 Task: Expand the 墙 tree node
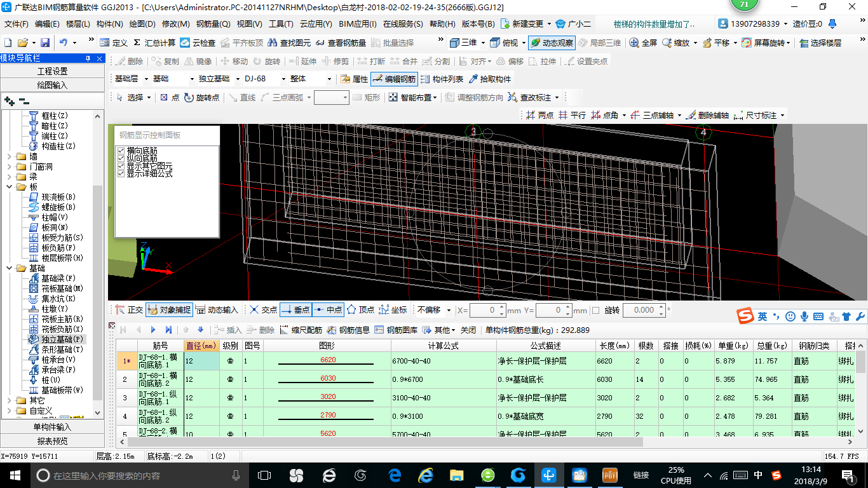(9, 156)
